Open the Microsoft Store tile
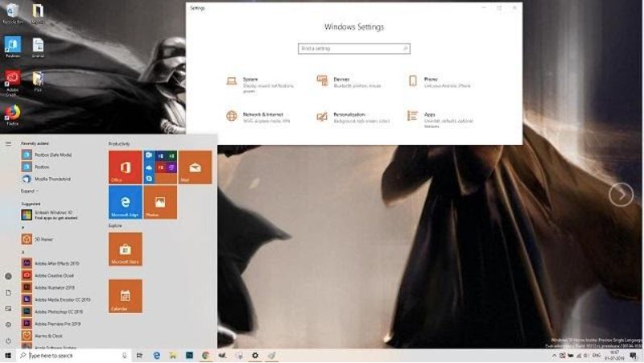 coord(126,250)
